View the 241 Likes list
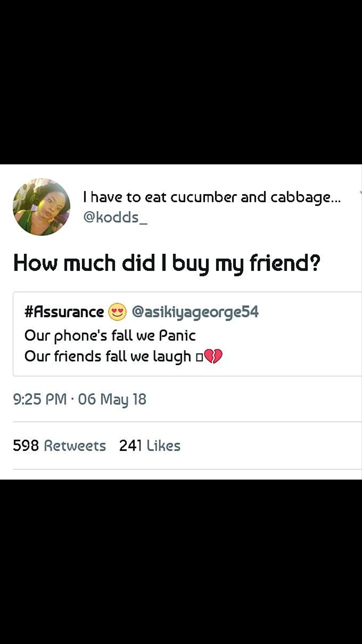362x644 pixels. pos(150,445)
